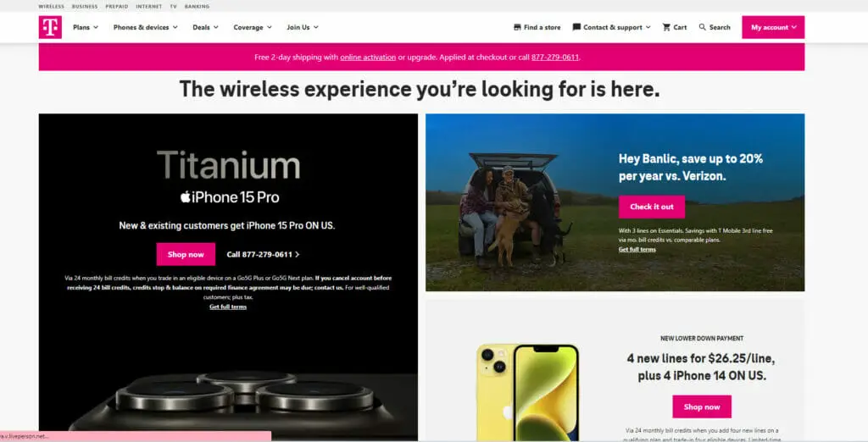The width and height of the screenshot is (868, 442).
Task: Click the Search magnifier icon
Action: coord(703,27)
